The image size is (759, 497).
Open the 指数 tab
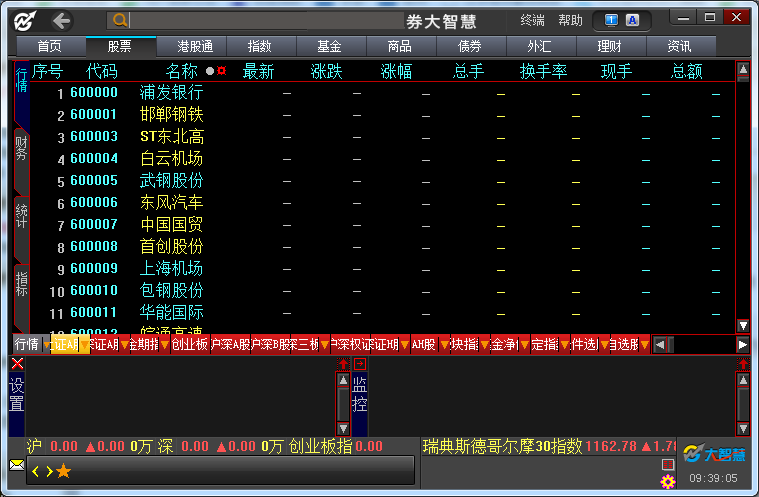tap(261, 46)
